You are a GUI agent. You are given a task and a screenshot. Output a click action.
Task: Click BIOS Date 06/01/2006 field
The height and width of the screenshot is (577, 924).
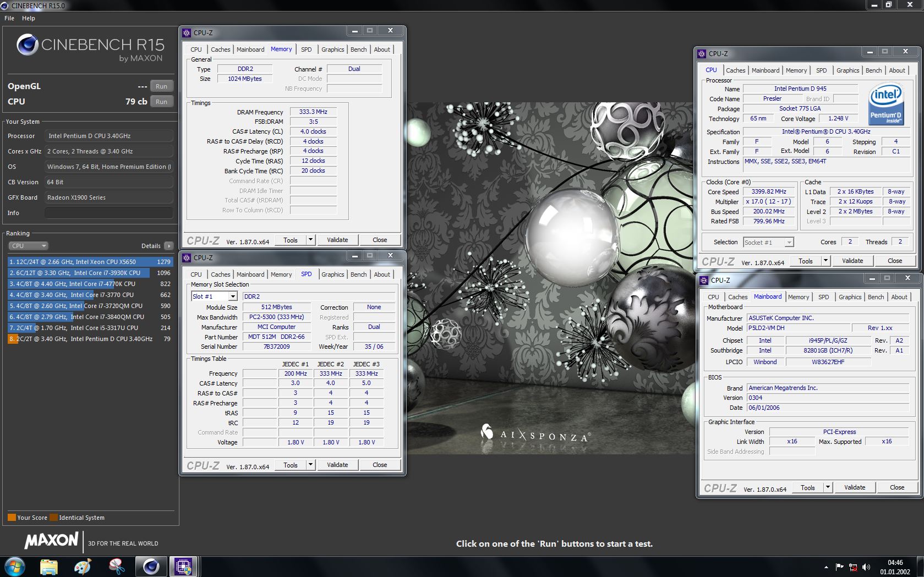828,408
